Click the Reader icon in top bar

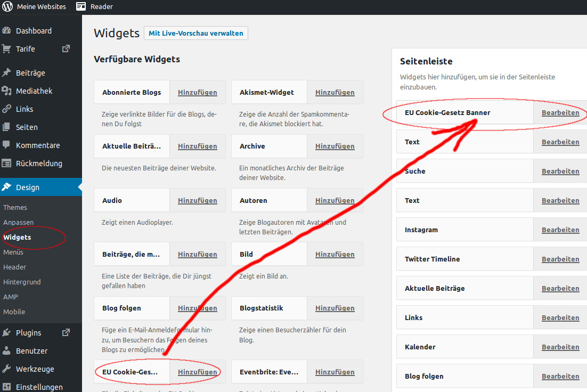pos(81,6)
